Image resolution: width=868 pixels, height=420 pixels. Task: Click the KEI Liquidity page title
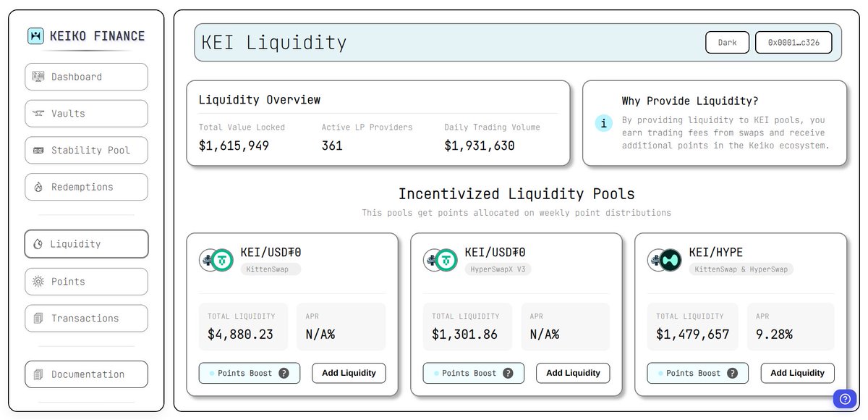tap(274, 43)
